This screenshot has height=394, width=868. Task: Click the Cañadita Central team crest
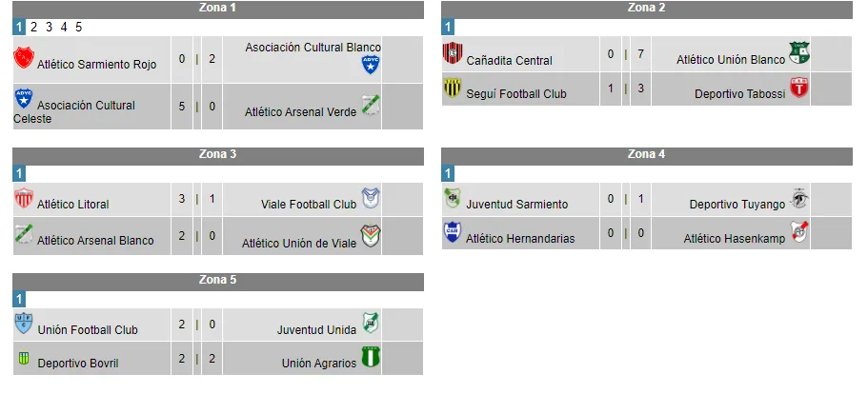[x=453, y=53]
